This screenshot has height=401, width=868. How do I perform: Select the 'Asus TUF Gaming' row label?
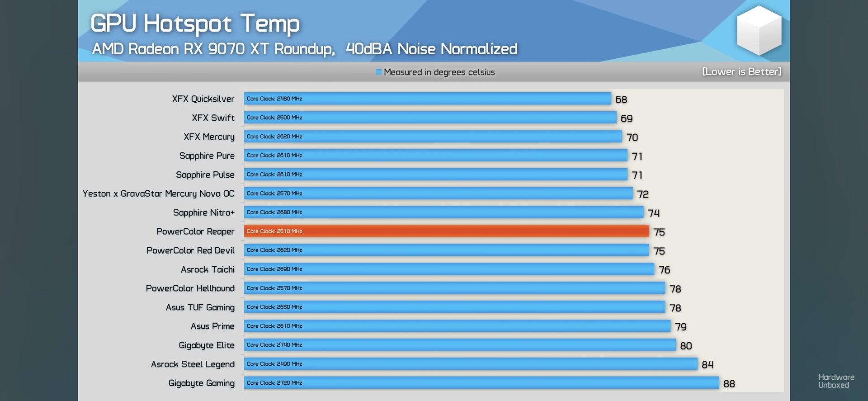(x=200, y=307)
